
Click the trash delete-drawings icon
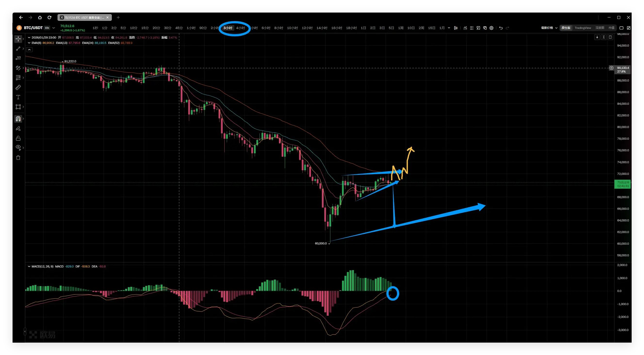18,158
